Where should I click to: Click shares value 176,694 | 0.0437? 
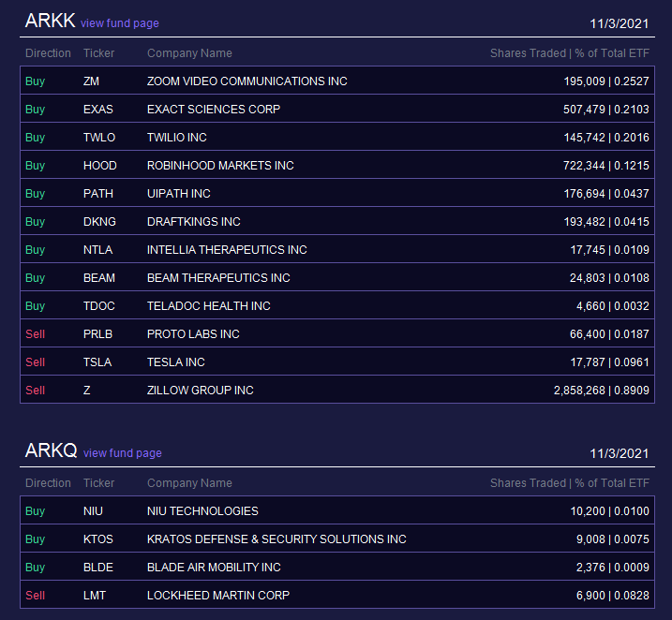tap(606, 194)
